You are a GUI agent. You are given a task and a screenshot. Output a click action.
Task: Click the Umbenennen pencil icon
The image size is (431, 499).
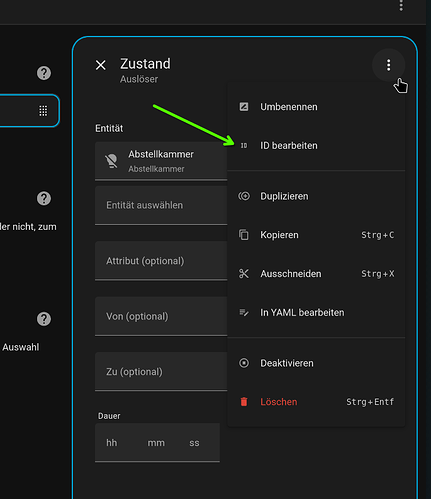pyautogui.click(x=244, y=107)
